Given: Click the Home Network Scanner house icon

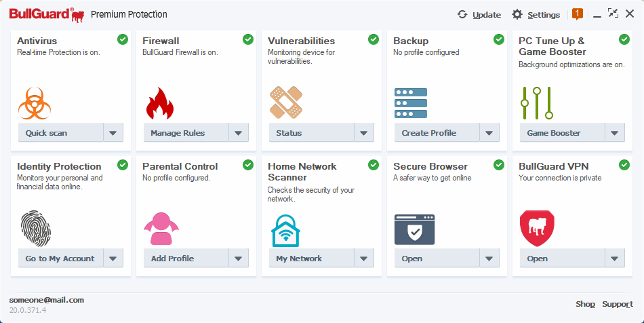Looking at the screenshot, I should 286,229.
